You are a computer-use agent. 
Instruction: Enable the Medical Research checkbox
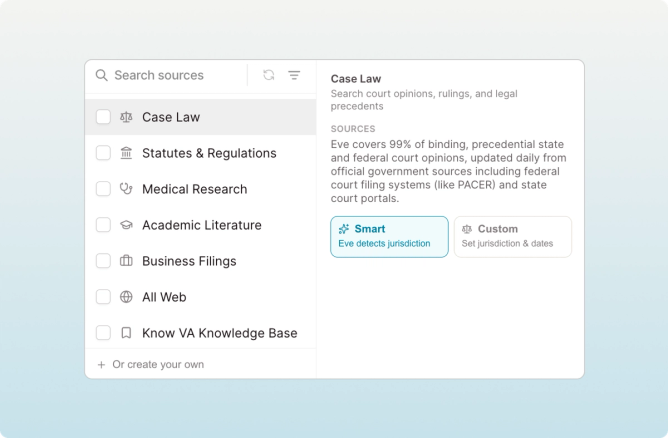click(x=103, y=189)
